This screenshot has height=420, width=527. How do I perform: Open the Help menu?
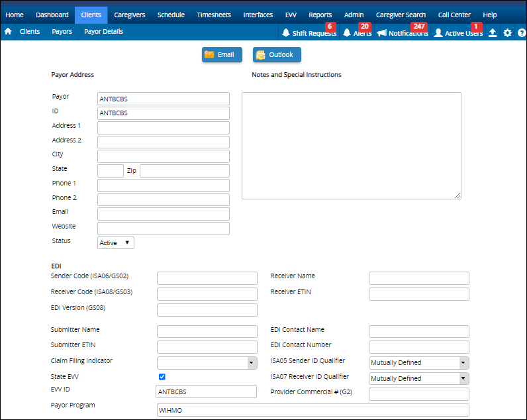pyautogui.click(x=490, y=15)
